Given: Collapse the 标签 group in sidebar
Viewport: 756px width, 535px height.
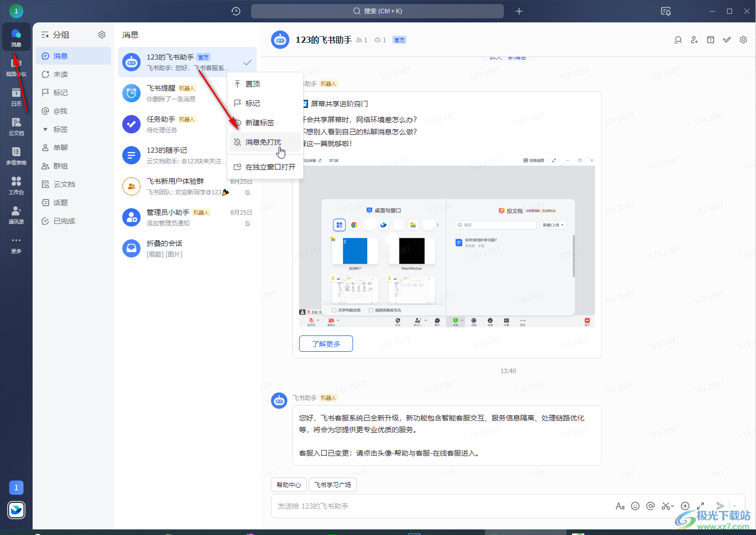Looking at the screenshot, I should tap(45, 129).
